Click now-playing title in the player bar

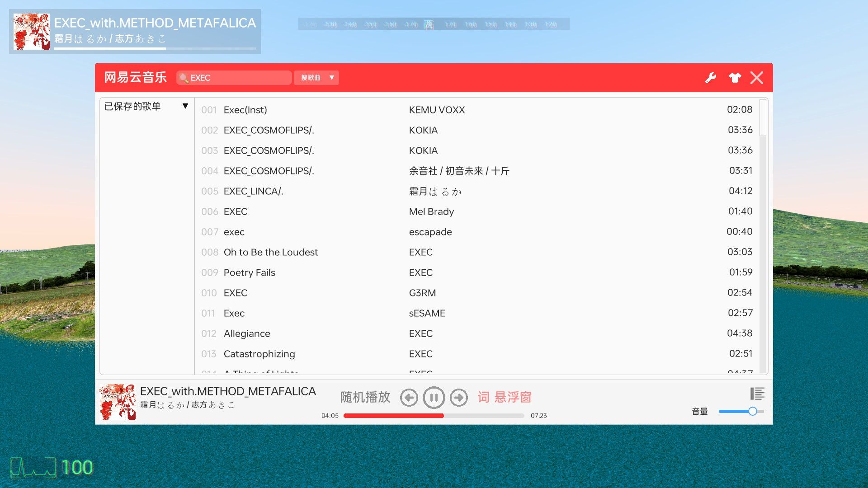point(228,391)
